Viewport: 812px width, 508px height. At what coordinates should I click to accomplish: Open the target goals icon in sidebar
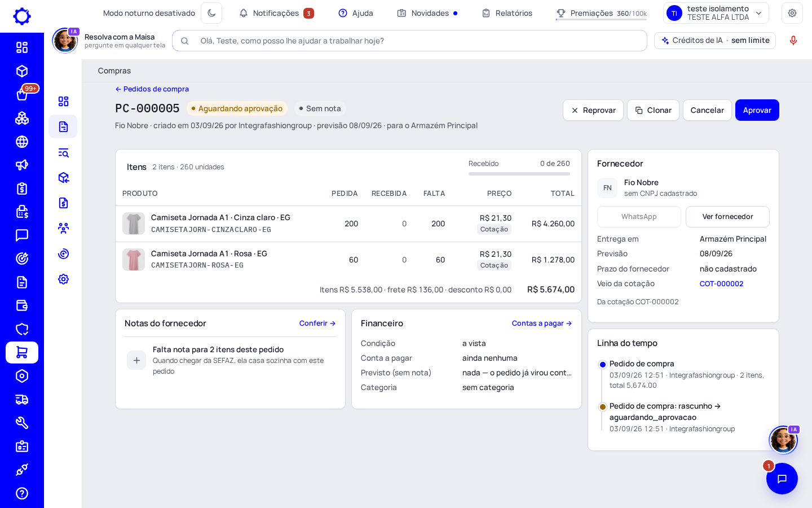click(22, 259)
